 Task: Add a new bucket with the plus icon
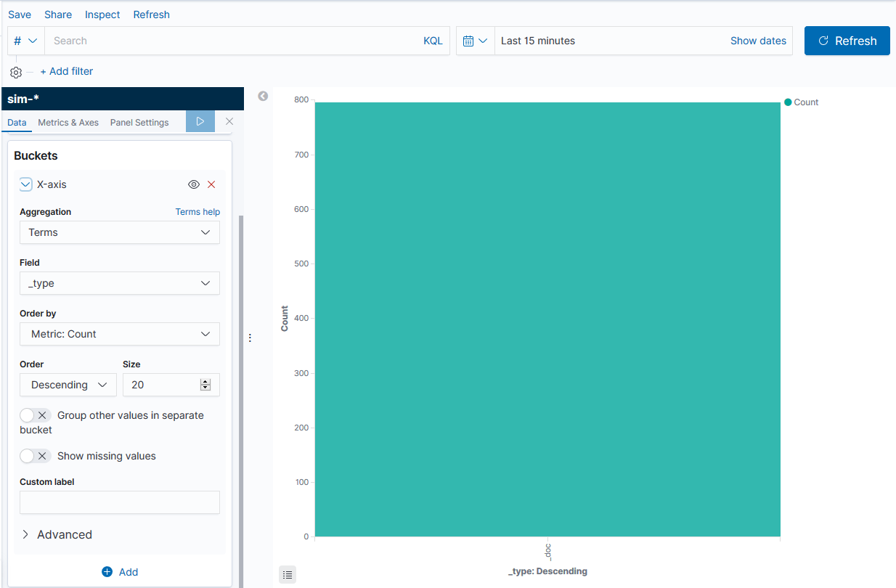(x=120, y=571)
